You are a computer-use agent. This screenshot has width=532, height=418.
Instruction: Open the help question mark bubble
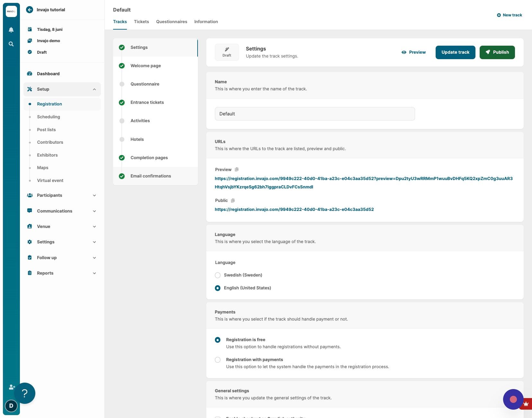(x=25, y=393)
